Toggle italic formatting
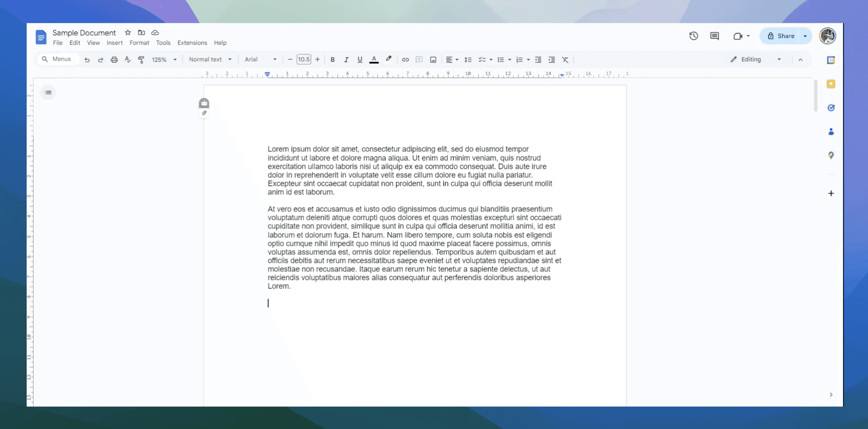Screen dimensions: 868x429 pyautogui.click(x=346, y=59)
